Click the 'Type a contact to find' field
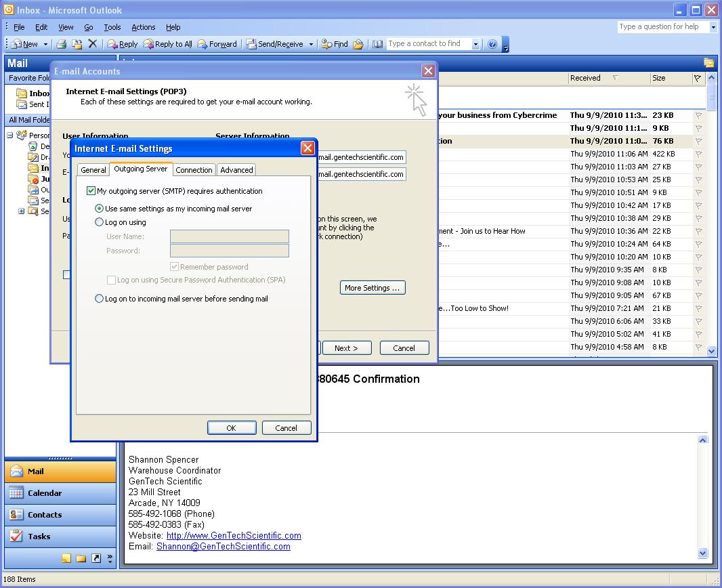The height and width of the screenshot is (588, 722). (x=429, y=44)
